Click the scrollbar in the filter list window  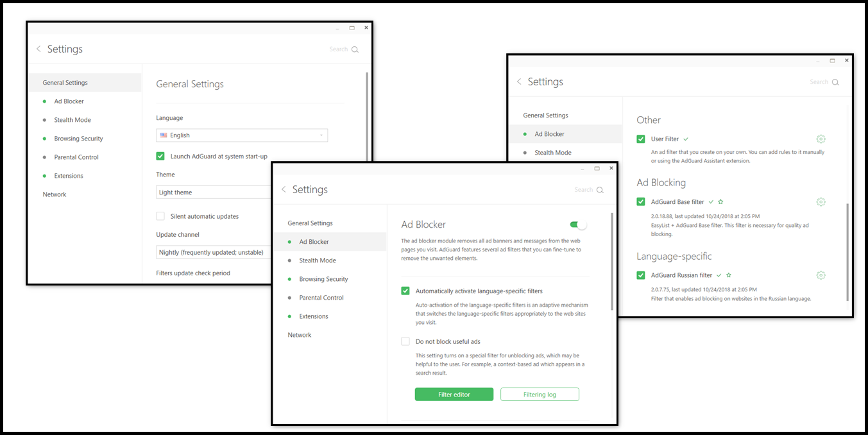tap(847, 252)
